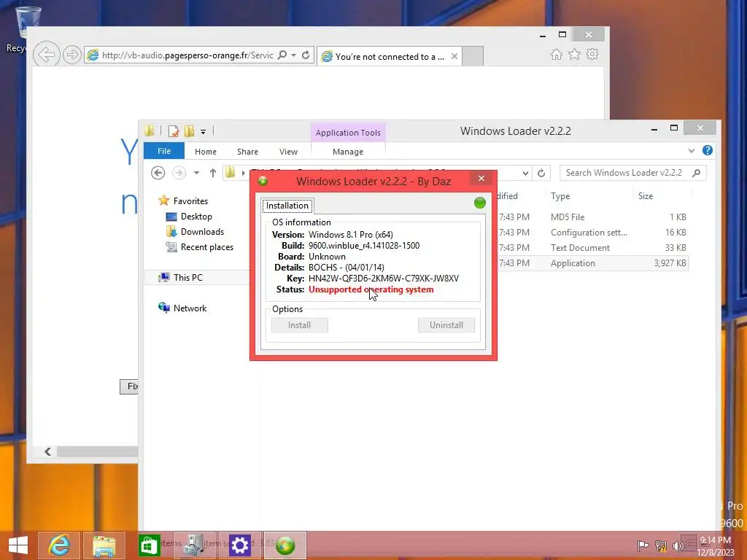Open the network tray icon
The height and width of the screenshot is (560, 747).
click(660, 545)
